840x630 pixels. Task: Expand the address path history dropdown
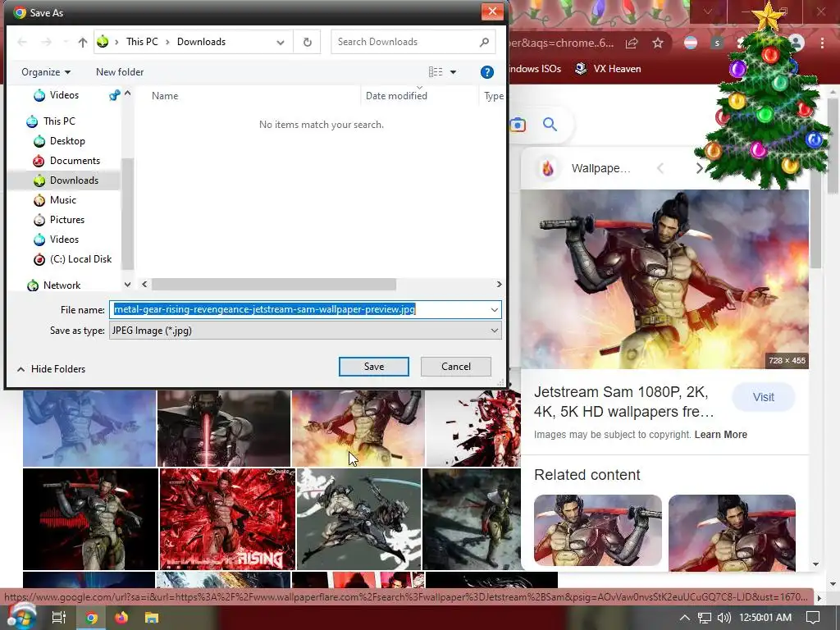[x=281, y=43]
